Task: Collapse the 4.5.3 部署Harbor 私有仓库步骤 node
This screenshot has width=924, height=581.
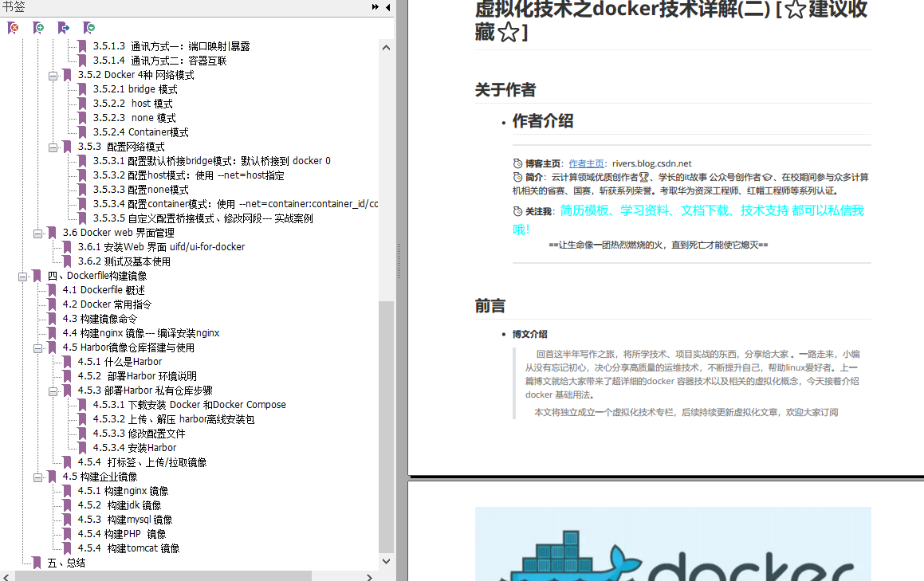Action: pos(53,390)
